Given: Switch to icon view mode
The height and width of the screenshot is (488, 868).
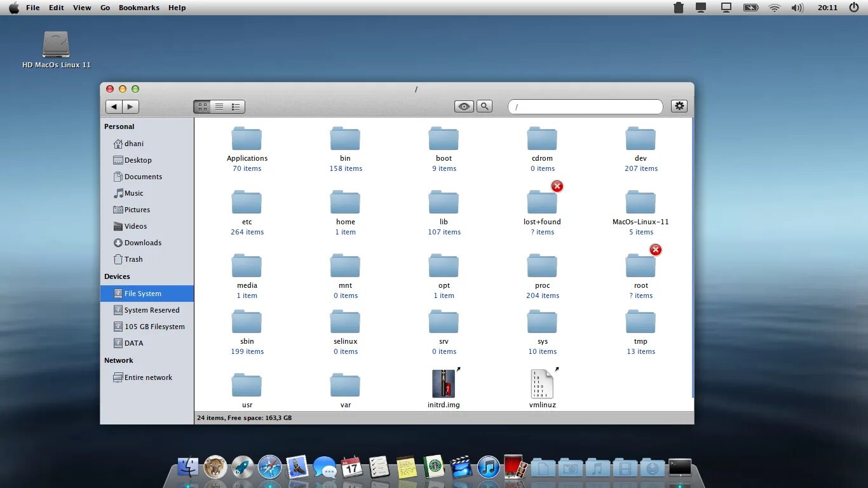Looking at the screenshot, I should [x=202, y=107].
